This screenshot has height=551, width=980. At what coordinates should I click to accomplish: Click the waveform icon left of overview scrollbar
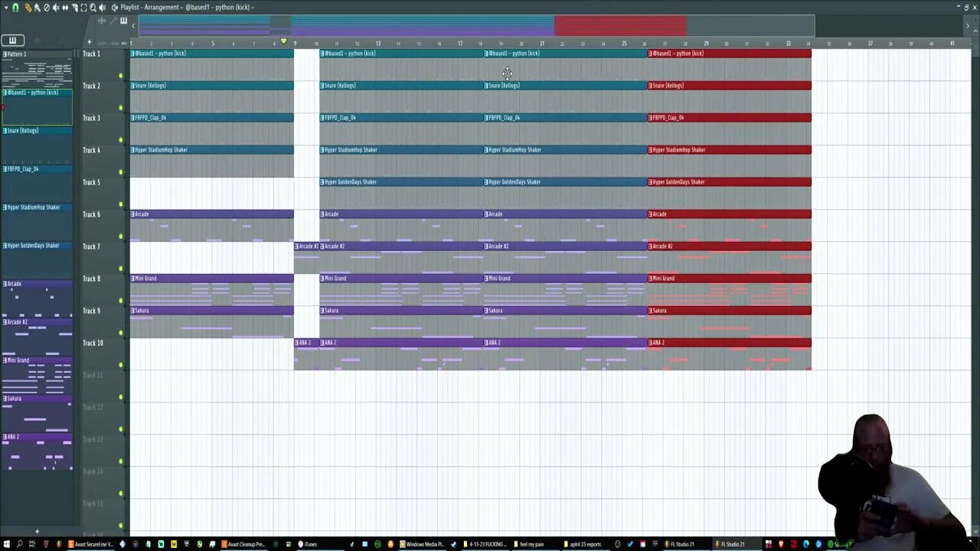click(101, 21)
